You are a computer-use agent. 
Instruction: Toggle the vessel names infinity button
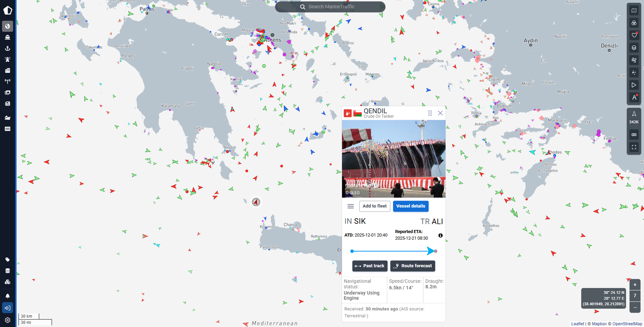pyautogui.click(x=634, y=135)
